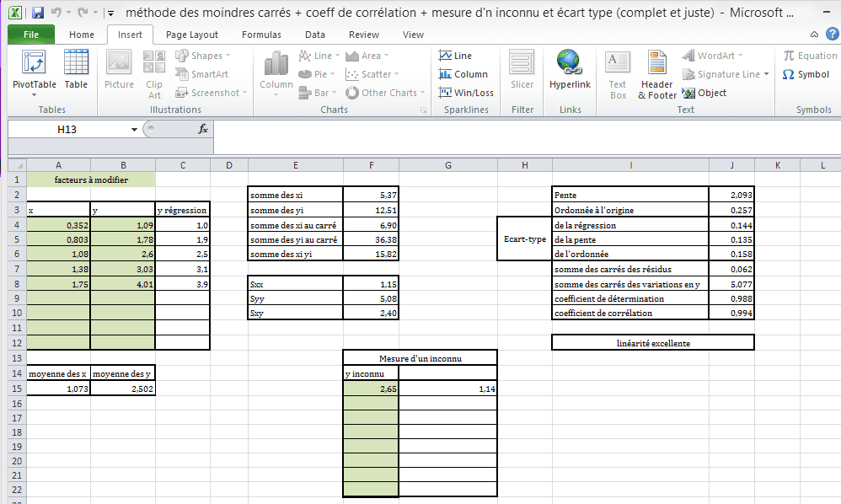Select cell F15 with value 2,65
The width and height of the screenshot is (841, 504).
tap(371, 389)
